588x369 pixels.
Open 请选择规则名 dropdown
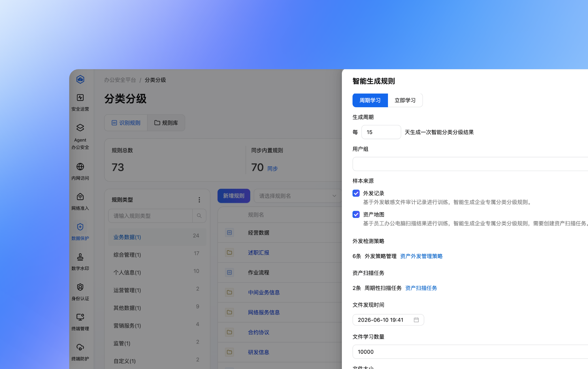coord(297,196)
